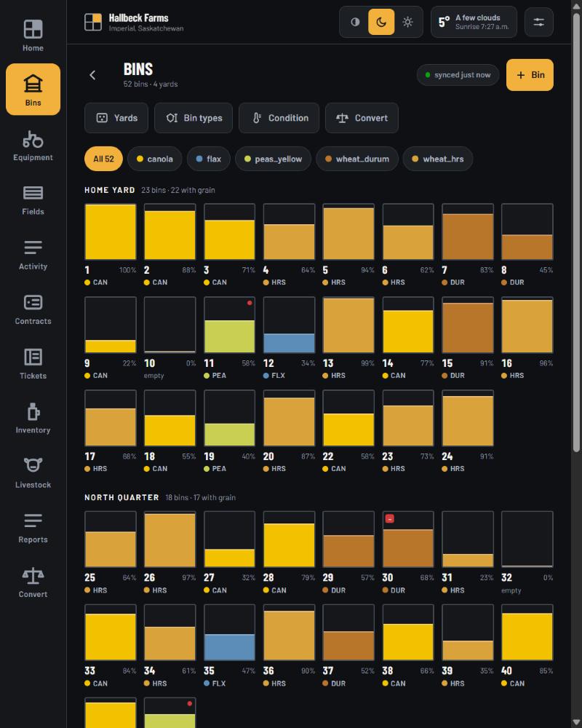Image resolution: width=582 pixels, height=728 pixels.
Task: Switch to high-contrast theme mode
Action: pyautogui.click(x=355, y=22)
